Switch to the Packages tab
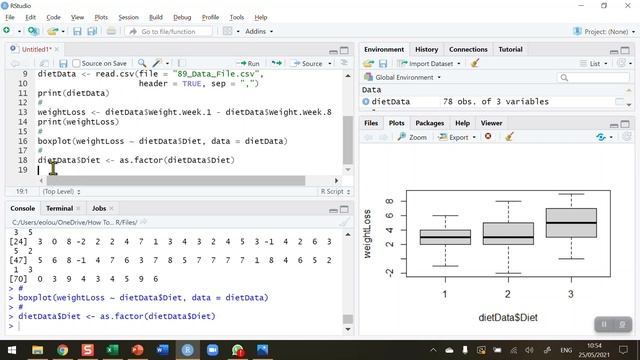Screen dimensions: 640x360 (429, 123)
